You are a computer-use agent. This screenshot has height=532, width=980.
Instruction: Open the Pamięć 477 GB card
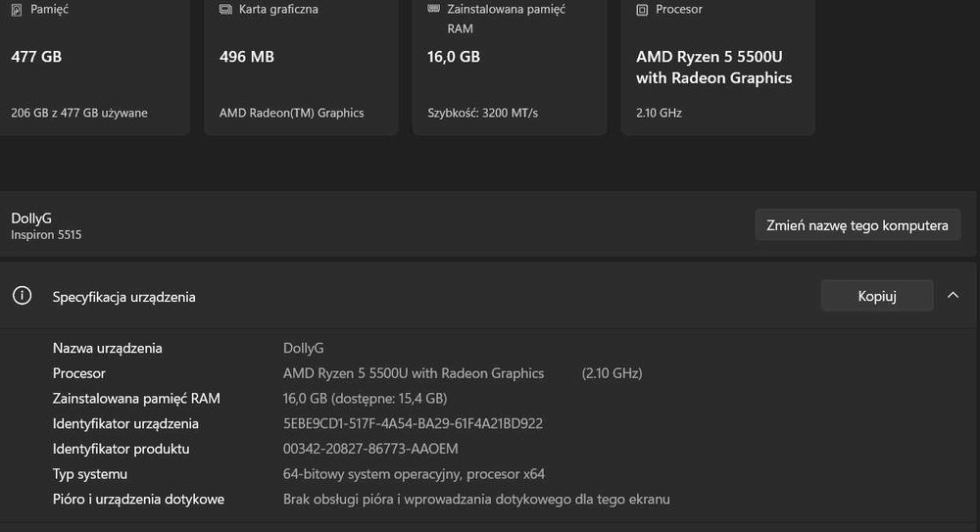pos(94,66)
